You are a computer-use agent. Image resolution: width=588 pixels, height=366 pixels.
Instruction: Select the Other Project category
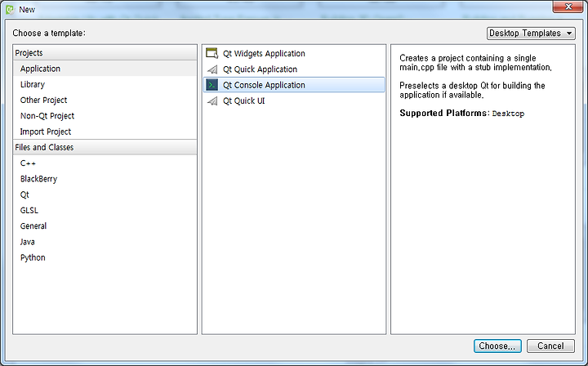pos(105,100)
